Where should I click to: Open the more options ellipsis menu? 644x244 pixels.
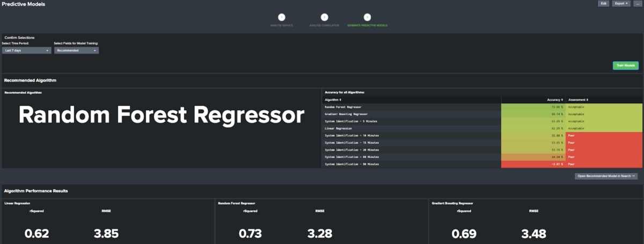[x=637, y=3]
